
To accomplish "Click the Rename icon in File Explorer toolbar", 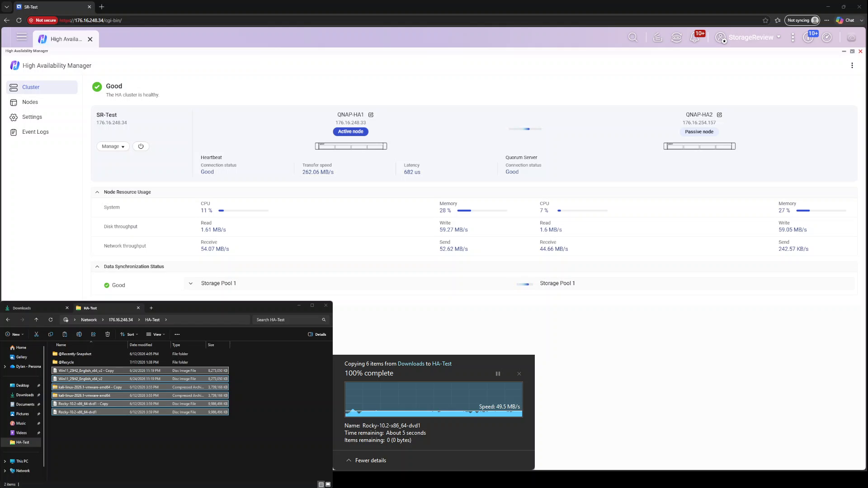I will click(x=79, y=334).
